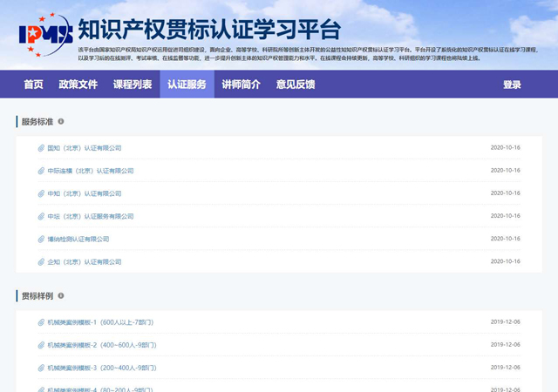Open 课程列表 navigation item
558x392 pixels.
click(133, 84)
